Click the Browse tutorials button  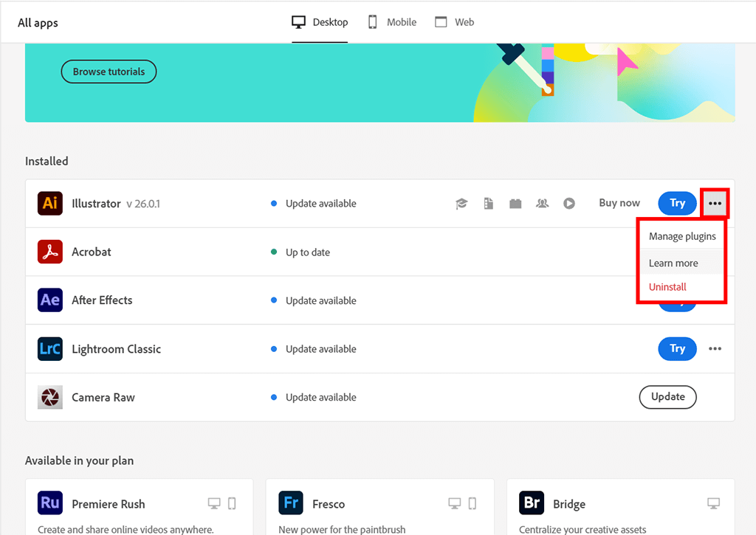point(109,72)
